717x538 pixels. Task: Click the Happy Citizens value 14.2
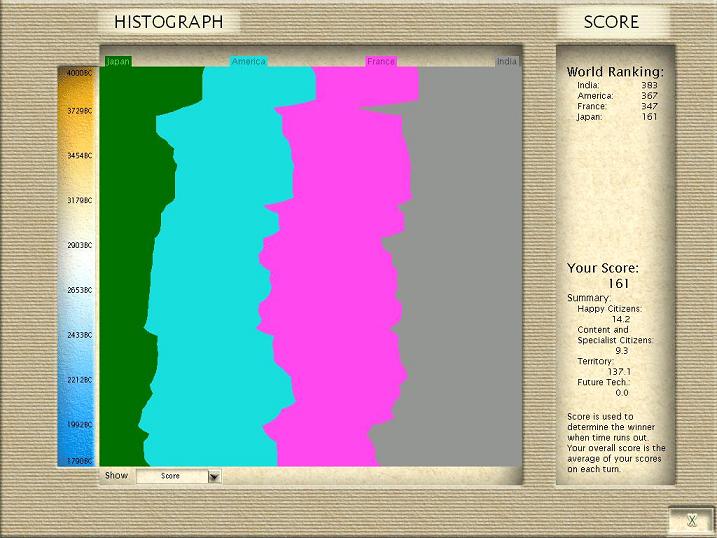(621, 319)
